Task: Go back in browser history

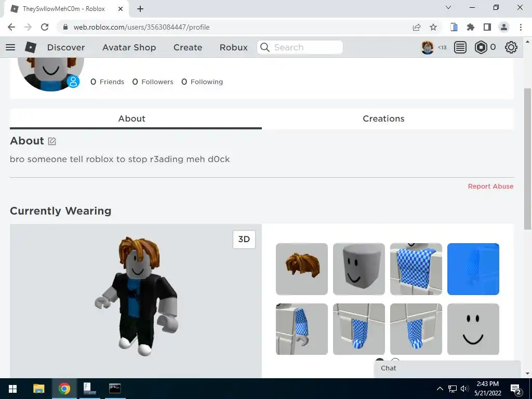Action: [11, 27]
